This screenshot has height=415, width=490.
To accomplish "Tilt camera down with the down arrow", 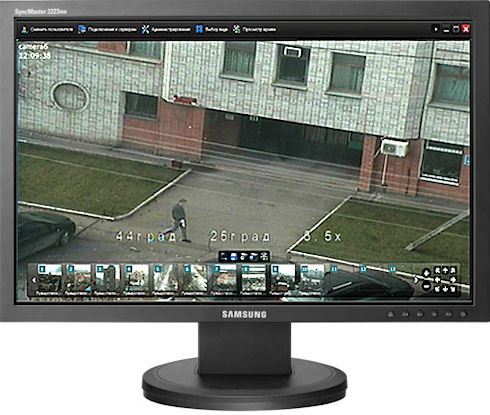I will click(x=445, y=289).
